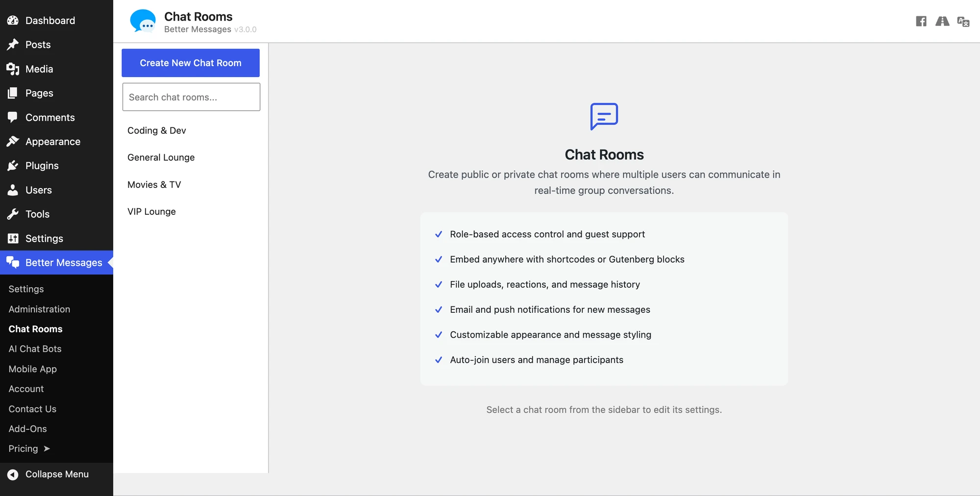980x496 pixels.
Task: Open Better Messages Settings submenu item
Action: click(x=26, y=289)
